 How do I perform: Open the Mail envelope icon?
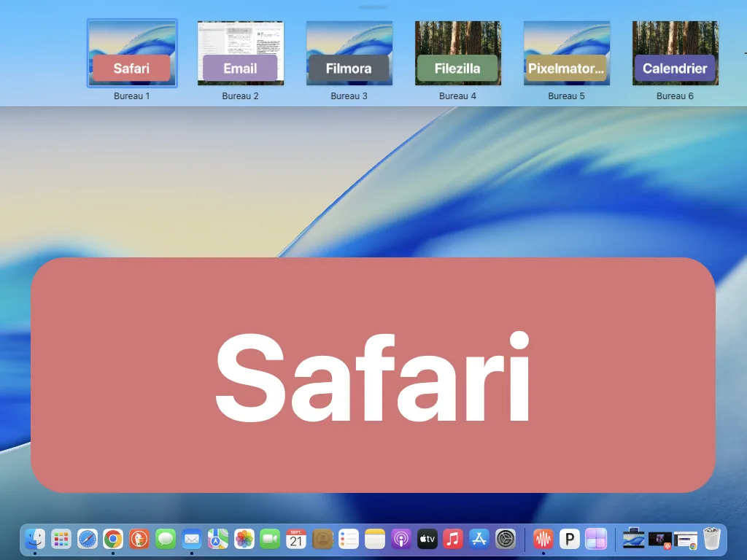click(x=192, y=539)
